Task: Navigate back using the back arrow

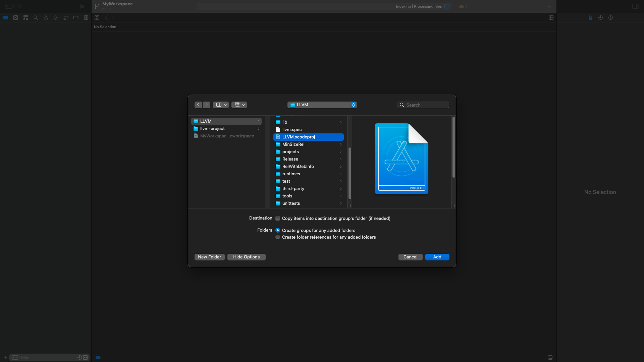Action: tap(198, 105)
